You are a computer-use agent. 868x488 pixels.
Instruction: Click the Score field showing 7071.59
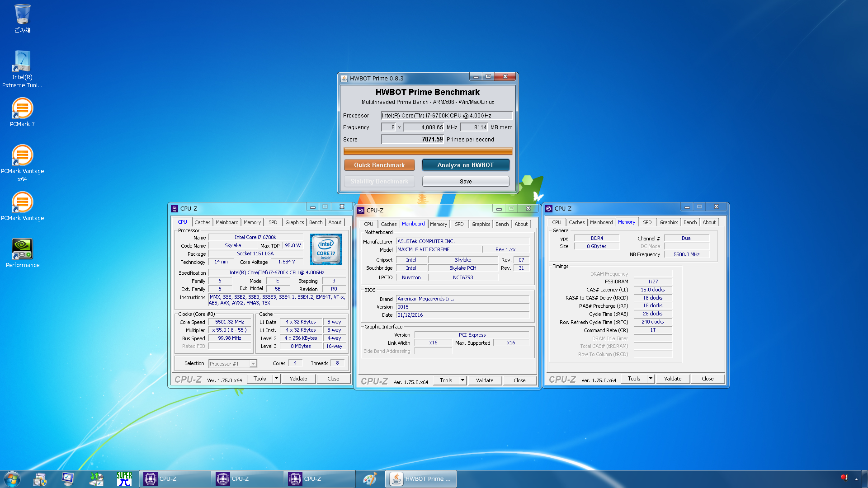413,140
